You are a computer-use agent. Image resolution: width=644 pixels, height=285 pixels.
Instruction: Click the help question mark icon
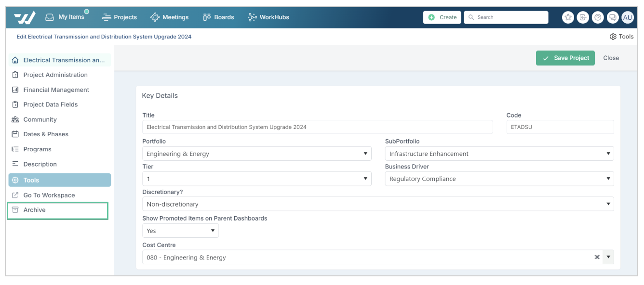[598, 17]
